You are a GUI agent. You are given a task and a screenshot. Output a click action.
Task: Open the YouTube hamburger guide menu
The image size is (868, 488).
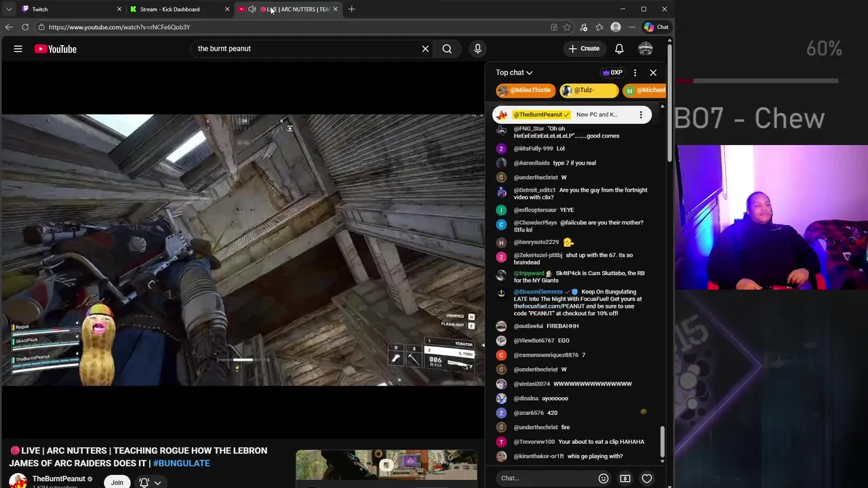tap(18, 49)
